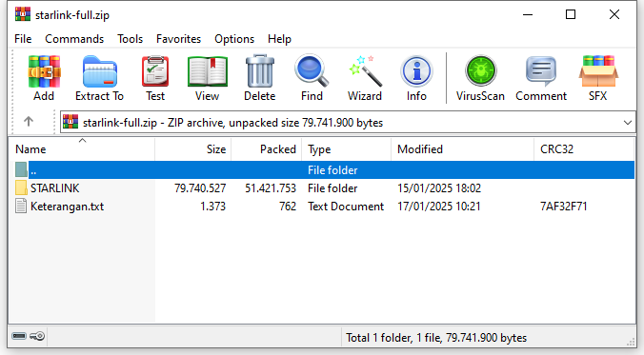Image resolution: width=644 pixels, height=355 pixels.
Task: Select the STARLINK folder icon
Action: pos(21,187)
